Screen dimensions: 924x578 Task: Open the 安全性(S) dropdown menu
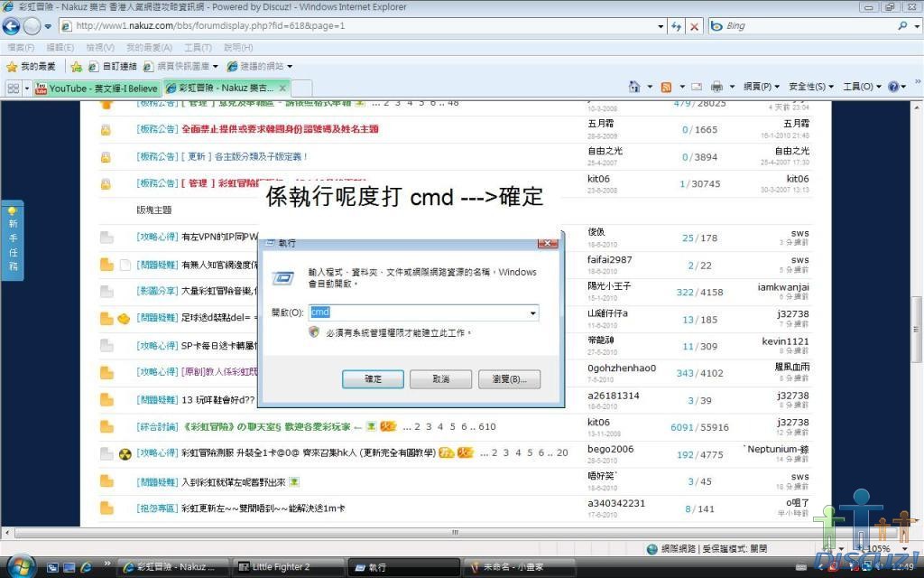pyautogui.click(x=810, y=87)
